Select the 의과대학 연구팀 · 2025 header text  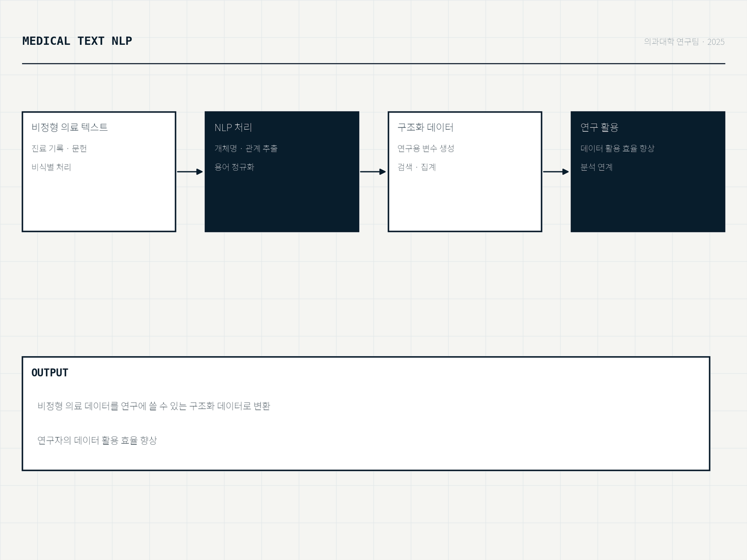684,42
